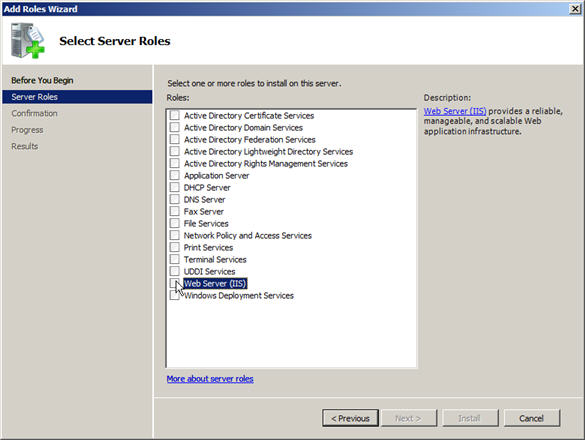Check the Web Server (IIS) checkbox
Screen dimensions: 585x440
pos(174,283)
